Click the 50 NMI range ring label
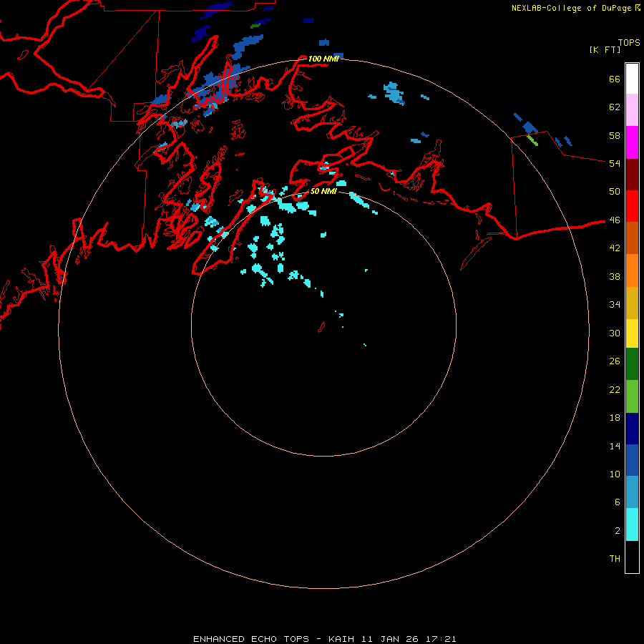644x644 pixels. pos(323,191)
